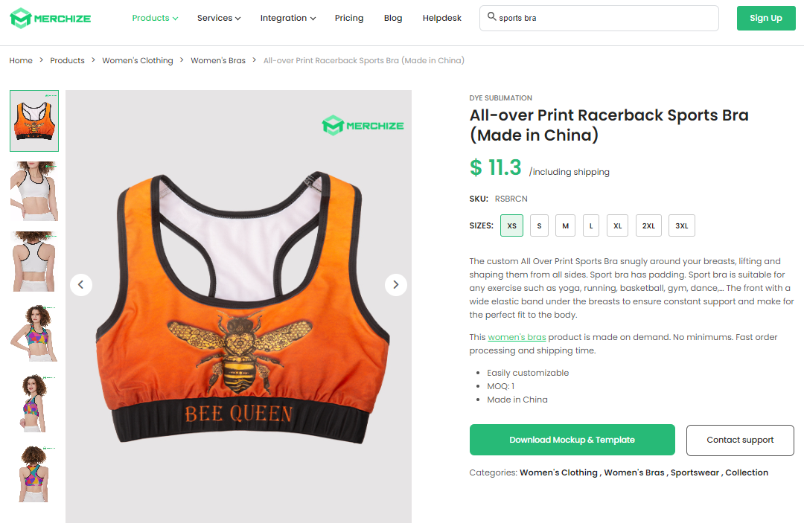This screenshot has width=804, height=532.
Task: Click the previous image arrow
Action: click(81, 285)
